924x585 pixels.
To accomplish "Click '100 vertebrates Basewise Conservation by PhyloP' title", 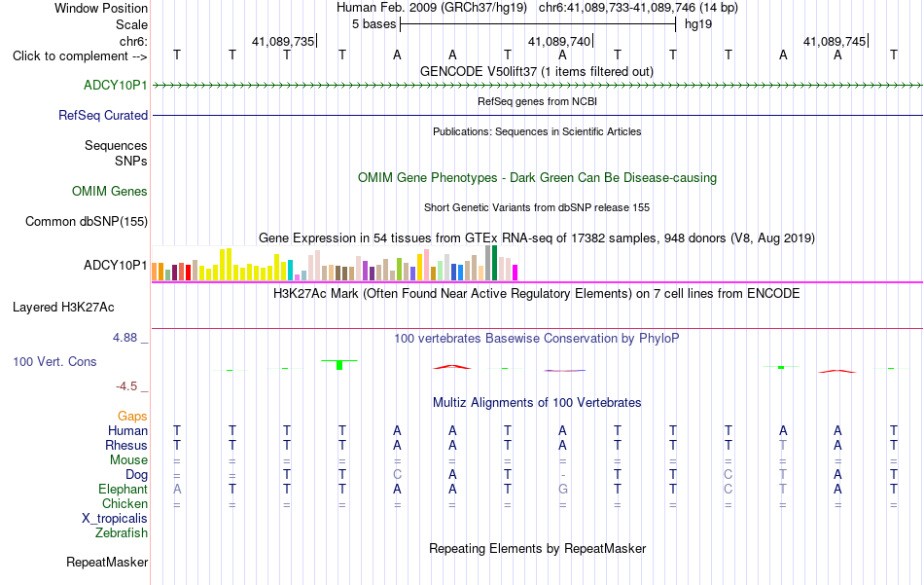I will [536, 339].
